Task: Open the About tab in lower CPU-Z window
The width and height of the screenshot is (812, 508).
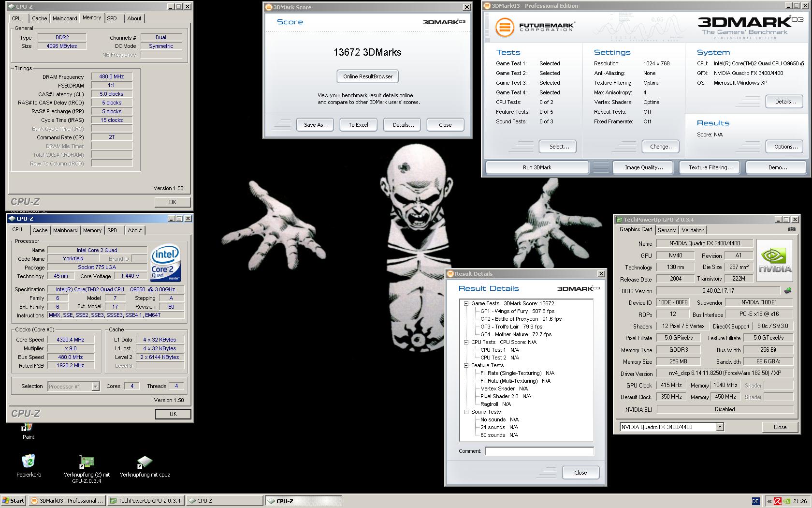Action: (135, 230)
